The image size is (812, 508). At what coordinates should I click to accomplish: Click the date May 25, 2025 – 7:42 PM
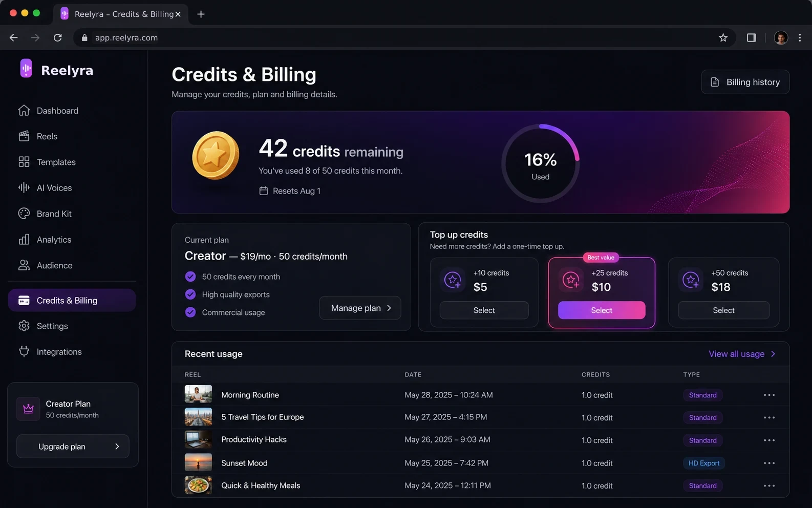click(446, 463)
